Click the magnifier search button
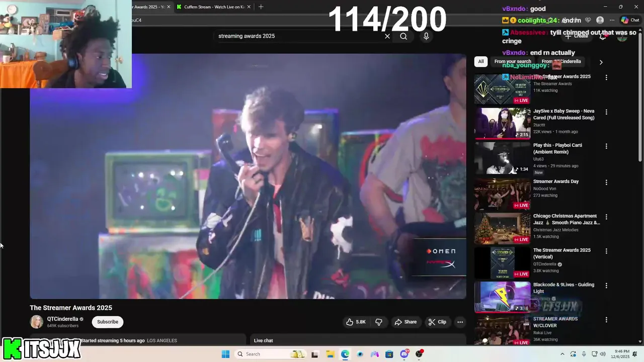 point(404,36)
